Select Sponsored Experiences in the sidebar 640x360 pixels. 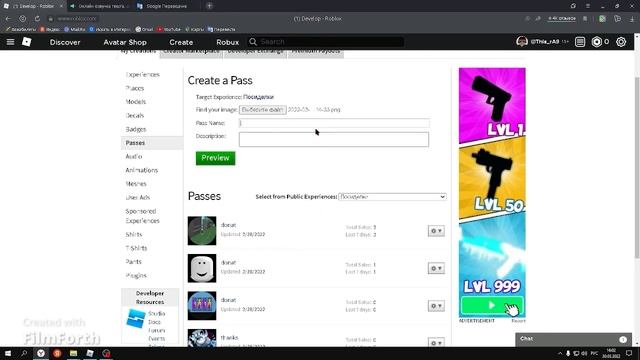click(x=142, y=216)
